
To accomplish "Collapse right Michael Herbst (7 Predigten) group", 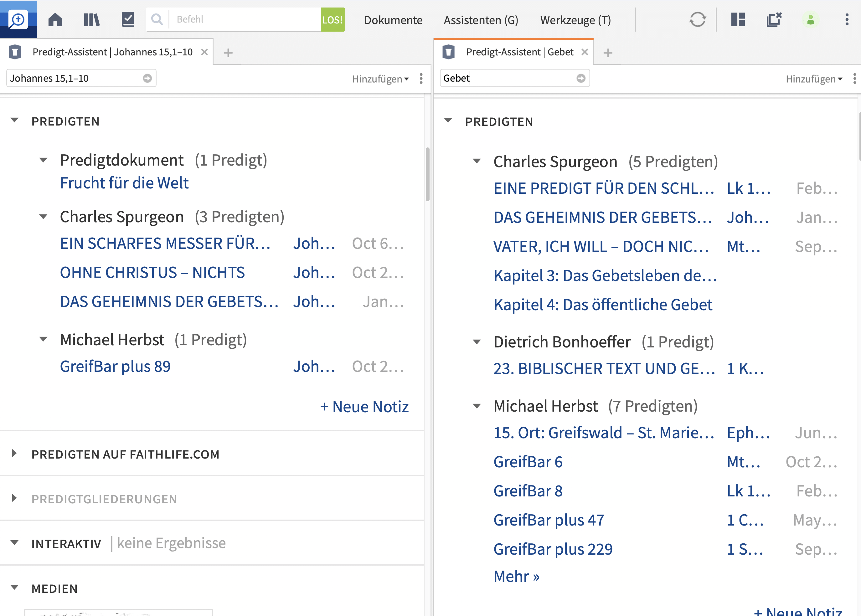I will pos(477,406).
